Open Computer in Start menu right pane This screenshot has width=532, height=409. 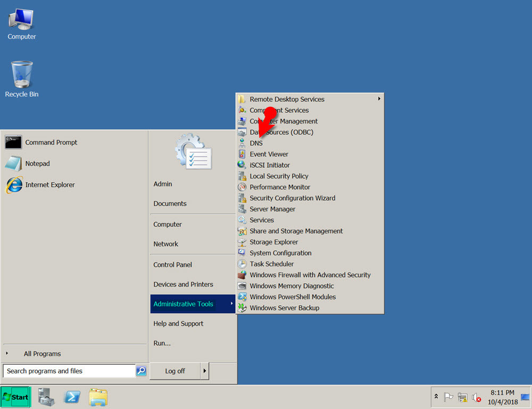coord(167,224)
